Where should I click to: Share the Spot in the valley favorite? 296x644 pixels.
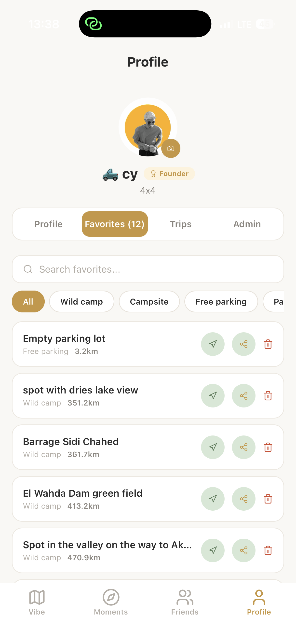tap(243, 550)
